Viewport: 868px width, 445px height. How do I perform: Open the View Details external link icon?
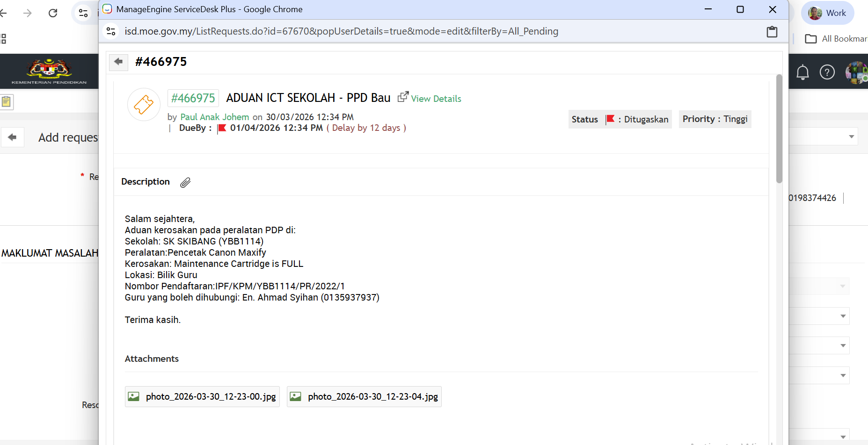point(403,97)
